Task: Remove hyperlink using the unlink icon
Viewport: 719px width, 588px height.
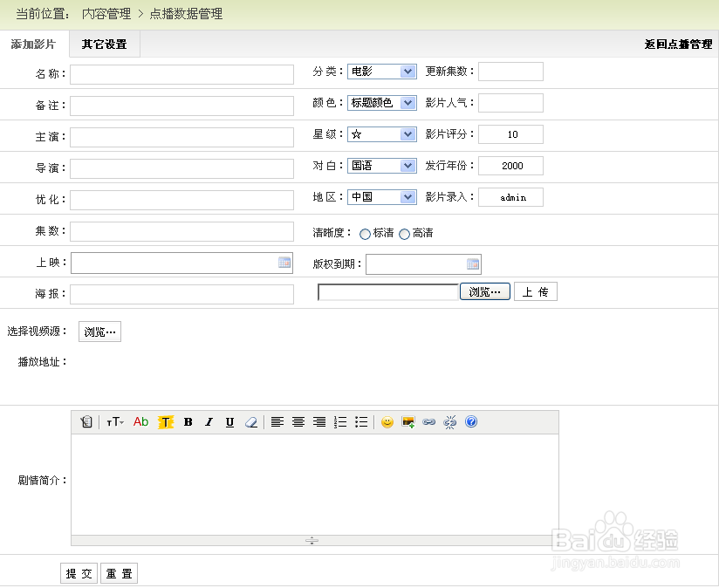Action: [x=449, y=421]
